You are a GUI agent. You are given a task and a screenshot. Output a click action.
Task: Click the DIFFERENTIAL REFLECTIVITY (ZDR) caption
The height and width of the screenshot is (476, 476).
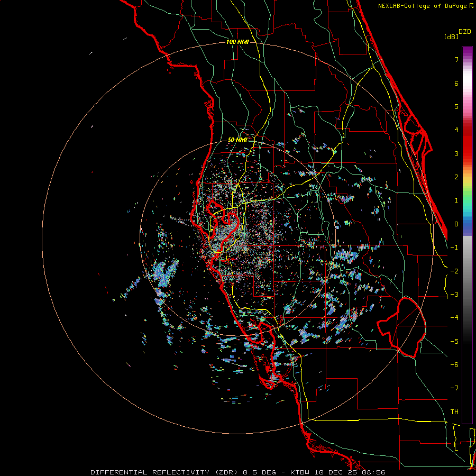tap(164, 472)
